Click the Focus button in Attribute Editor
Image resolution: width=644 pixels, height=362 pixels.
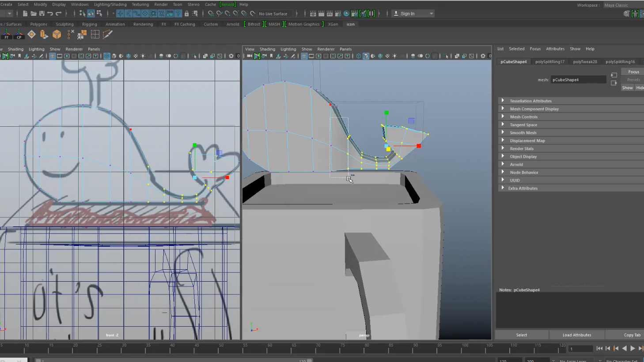pyautogui.click(x=633, y=72)
